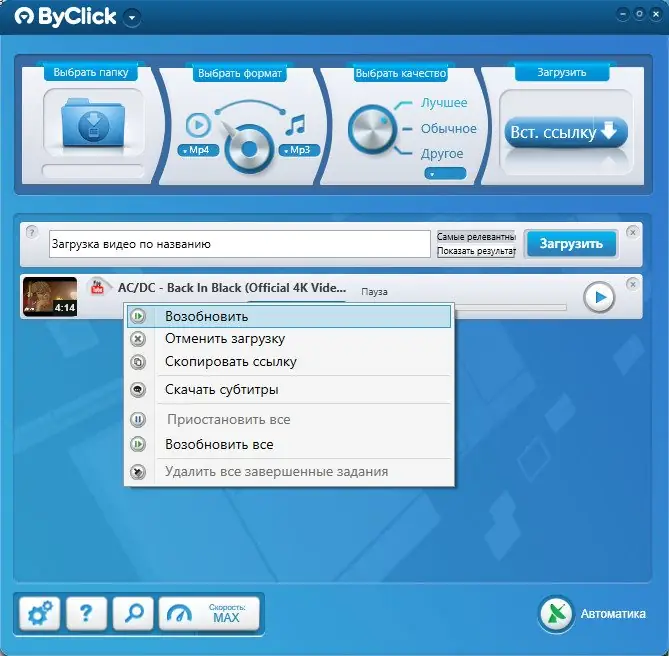669x656 pixels.
Task: Click the quality selector knob
Action: pyautogui.click(x=372, y=129)
